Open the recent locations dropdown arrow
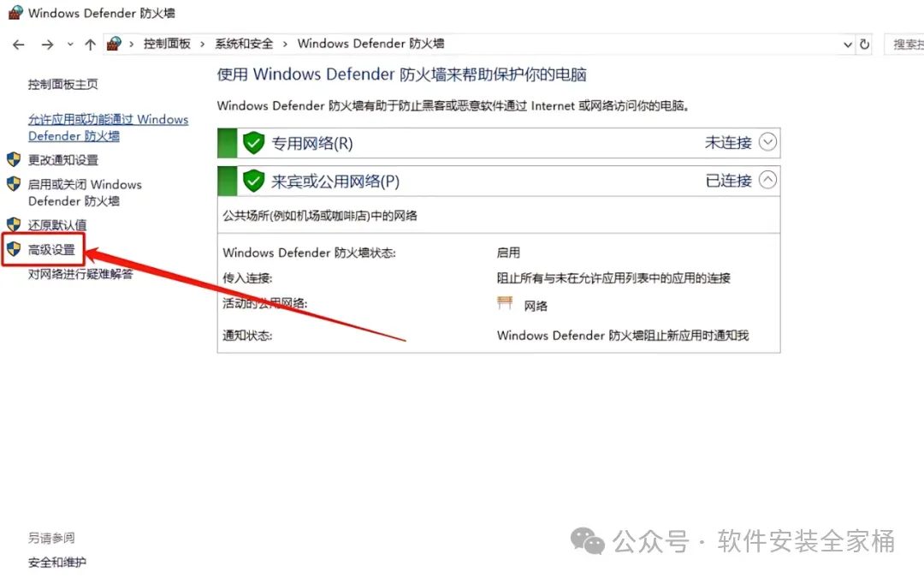The width and height of the screenshot is (924, 578). point(70,45)
